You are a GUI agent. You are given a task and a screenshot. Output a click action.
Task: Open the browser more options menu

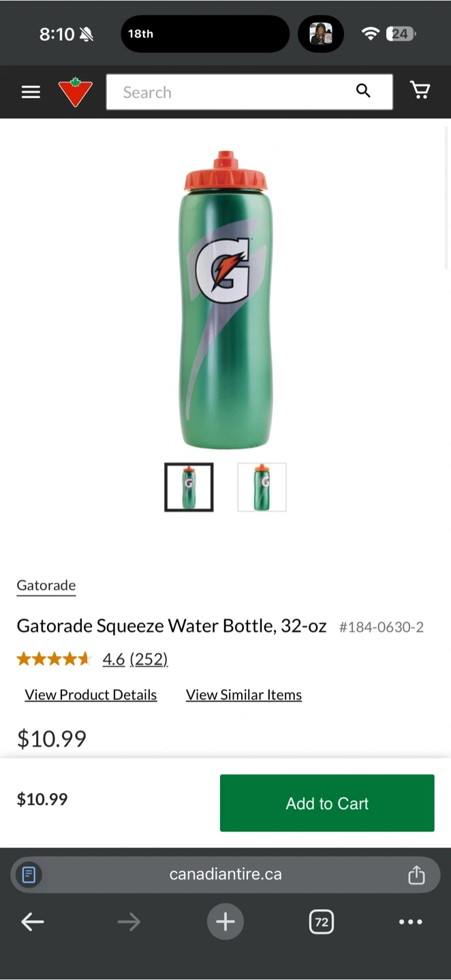click(x=410, y=922)
